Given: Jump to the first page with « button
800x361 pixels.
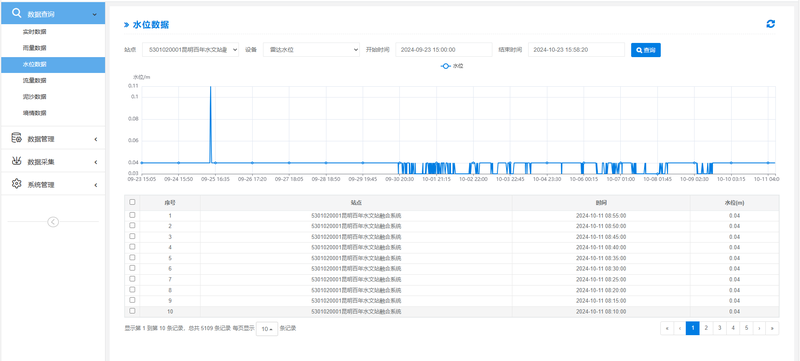Looking at the screenshot, I should point(666,328).
